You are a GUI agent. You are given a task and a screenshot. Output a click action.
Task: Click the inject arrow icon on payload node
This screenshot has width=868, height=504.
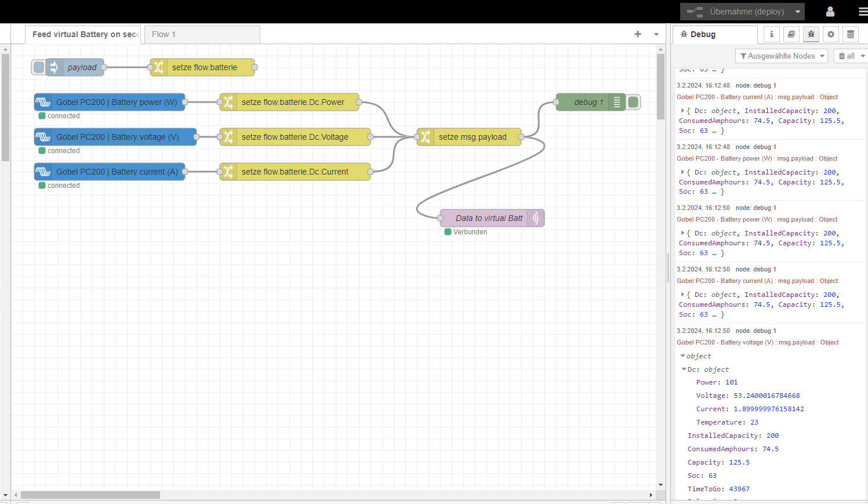tap(54, 67)
